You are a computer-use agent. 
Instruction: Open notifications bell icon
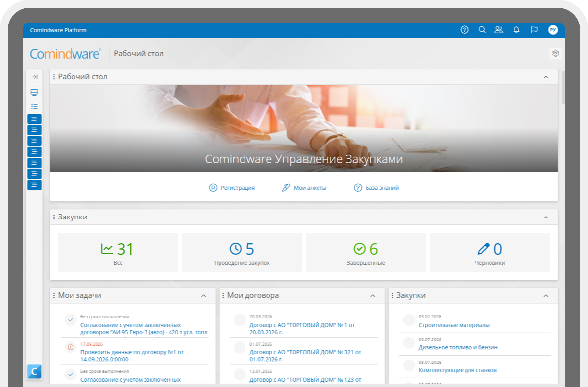516,30
